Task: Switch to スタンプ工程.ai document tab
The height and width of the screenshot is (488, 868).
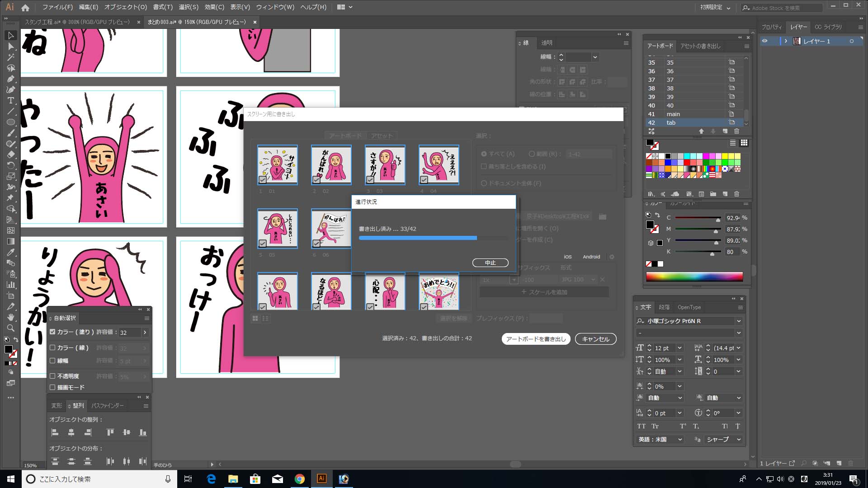Action: tap(77, 22)
